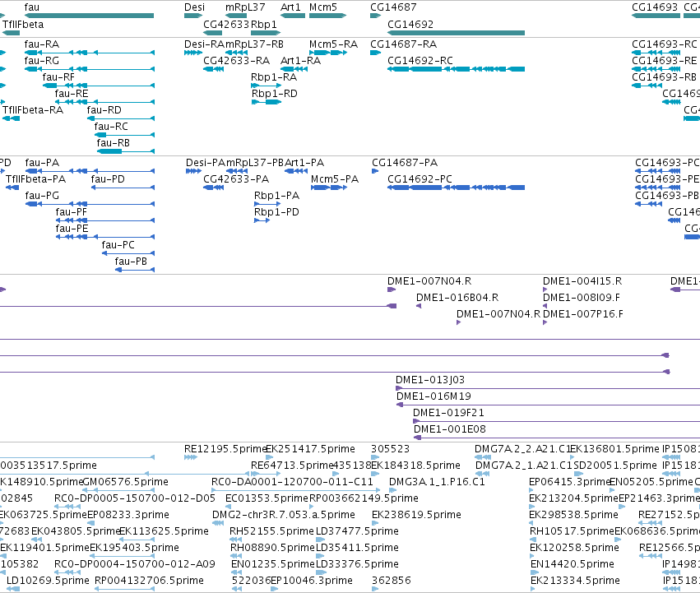700x593 pixels.
Task: Click the EK251417.5prime EST label
Action: [x=310, y=449]
